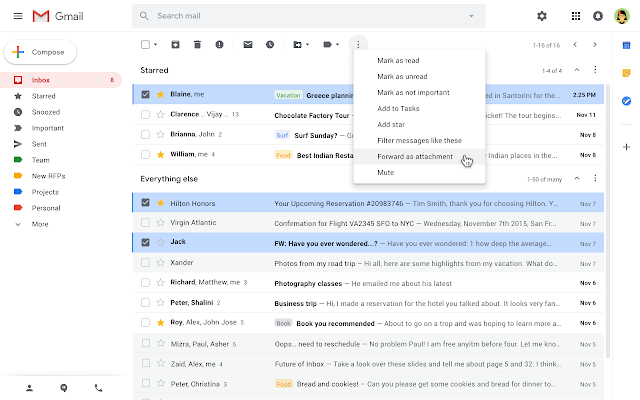Image resolution: width=640 pixels, height=400 pixels.
Task: Open the Settings gear icon
Action: [x=542, y=16]
